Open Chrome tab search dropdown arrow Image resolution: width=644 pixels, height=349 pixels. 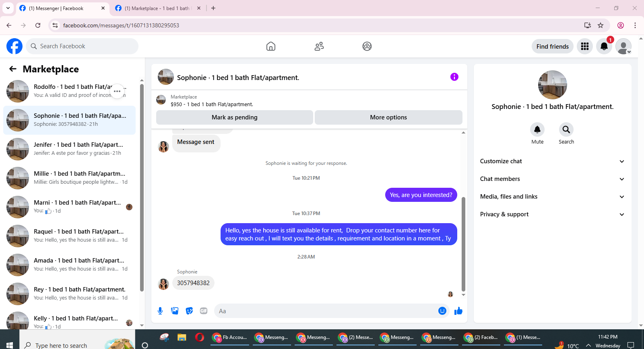point(8,8)
